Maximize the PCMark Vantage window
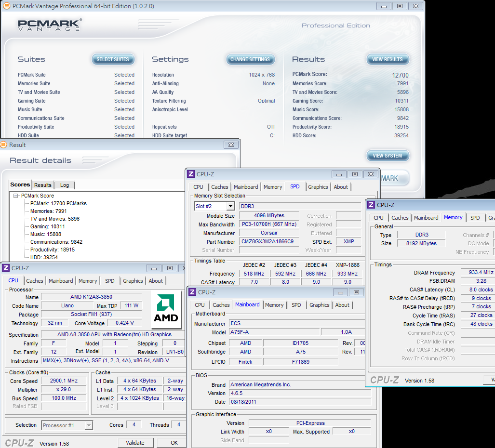495x448 pixels. point(400,6)
